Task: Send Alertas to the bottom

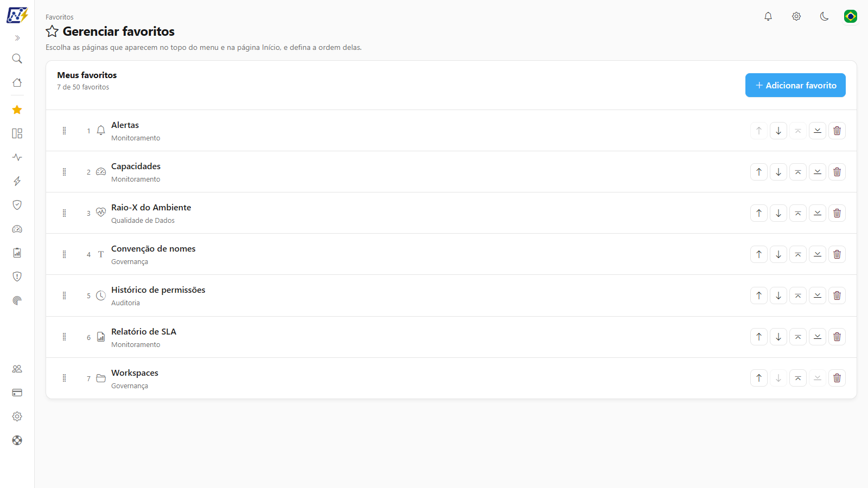Action: 818,131
